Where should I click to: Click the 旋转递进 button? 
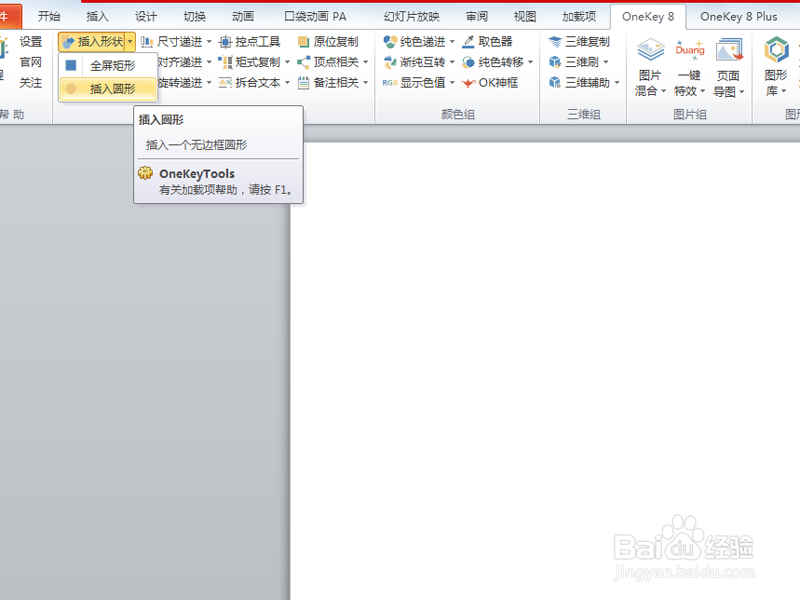click(x=180, y=83)
